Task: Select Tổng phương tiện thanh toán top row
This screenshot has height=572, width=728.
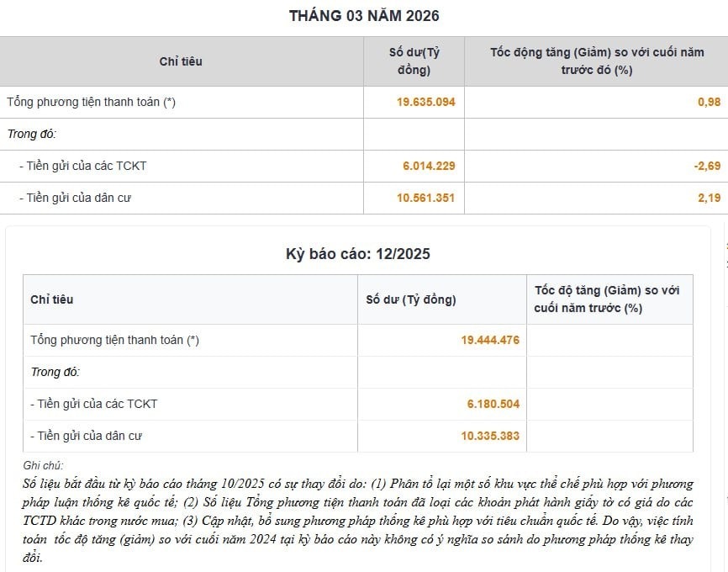Action: tap(364, 103)
